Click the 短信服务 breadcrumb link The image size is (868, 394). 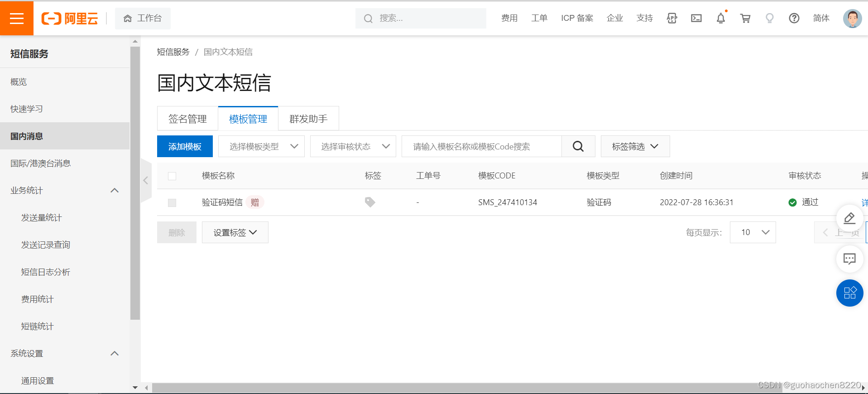pos(173,52)
